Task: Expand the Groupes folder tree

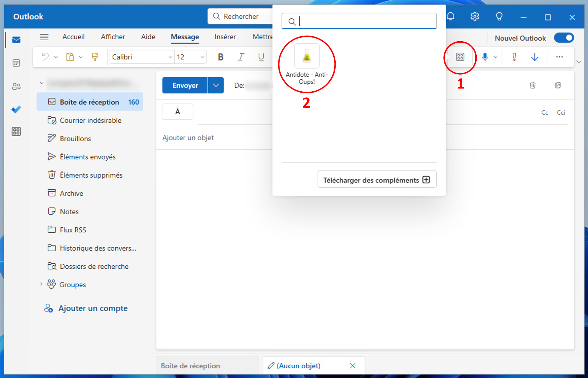Action: [x=41, y=284]
